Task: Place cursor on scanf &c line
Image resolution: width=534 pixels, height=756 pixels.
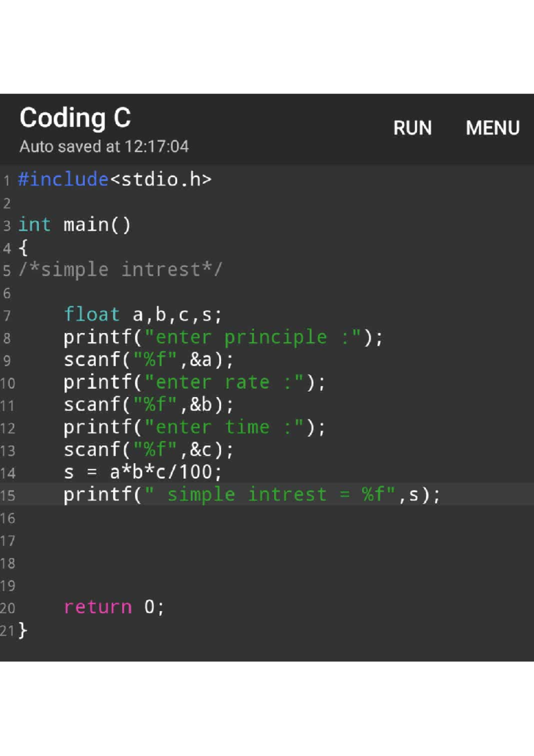Action: pyautogui.click(x=148, y=450)
